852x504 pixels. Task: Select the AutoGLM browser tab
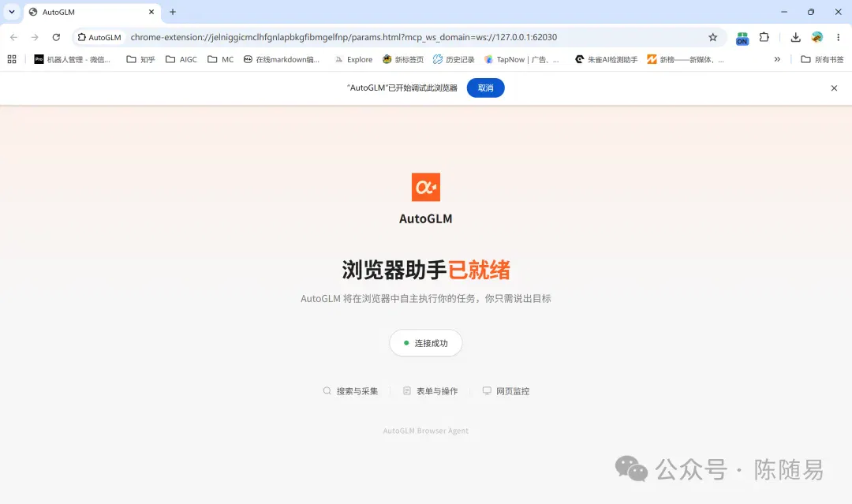92,12
